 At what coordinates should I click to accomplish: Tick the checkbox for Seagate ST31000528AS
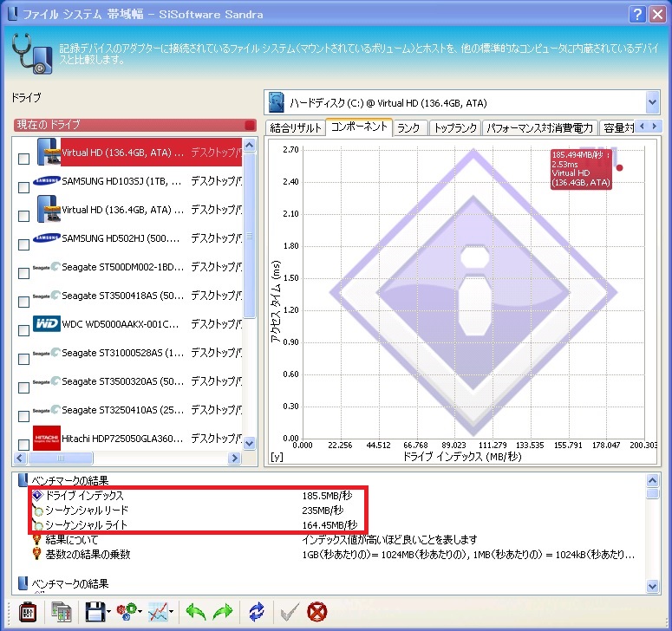(x=24, y=359)
